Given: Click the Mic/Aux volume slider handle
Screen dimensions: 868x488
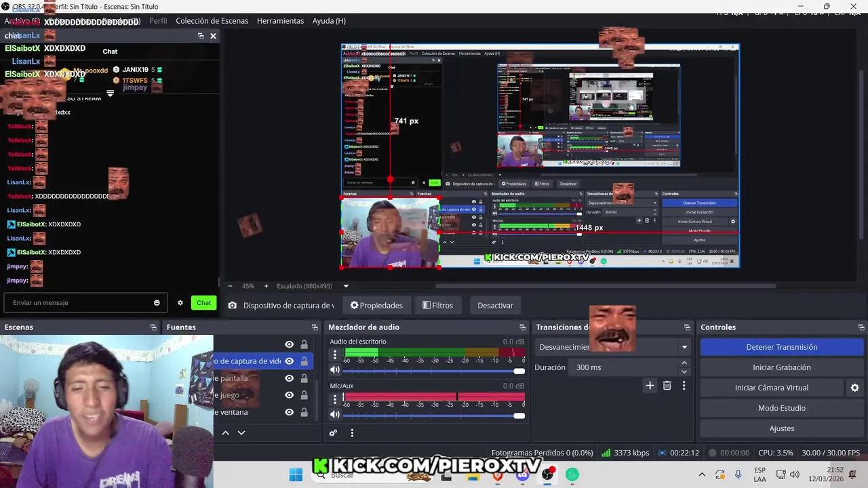Looking at the screenshot, I should [x=519, y=415].
